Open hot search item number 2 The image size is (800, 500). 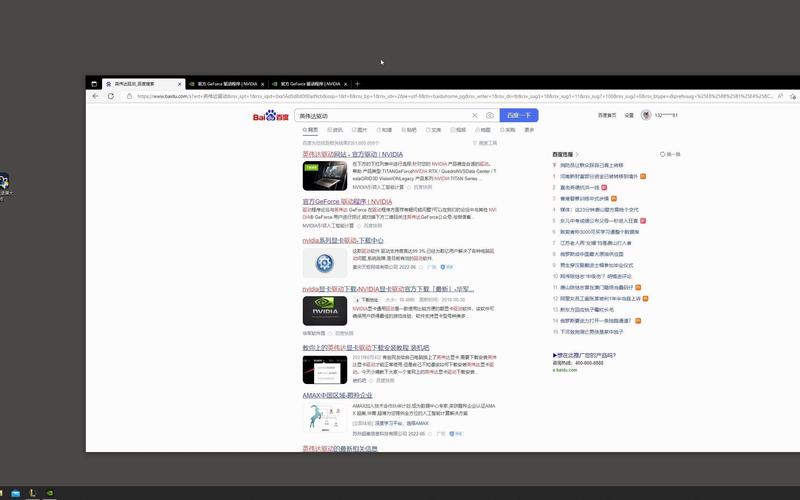pyautogui.click(x=580, y=187)
